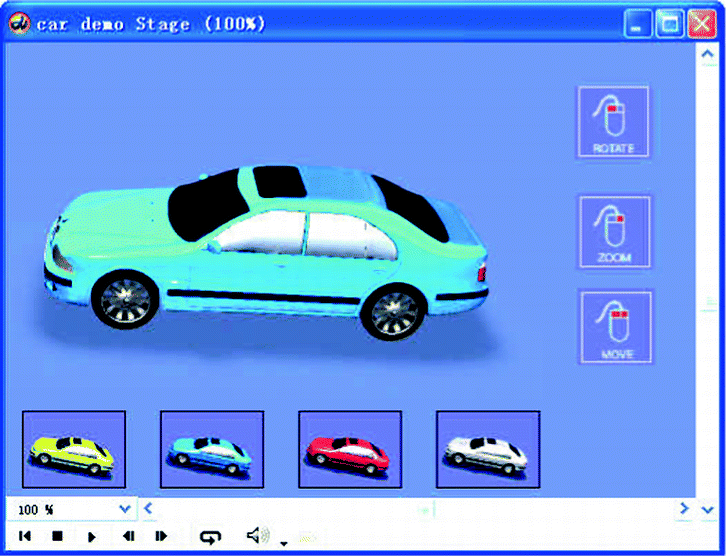Toggle loop playback
Screen dimensions: 726x556
[210, 537]
